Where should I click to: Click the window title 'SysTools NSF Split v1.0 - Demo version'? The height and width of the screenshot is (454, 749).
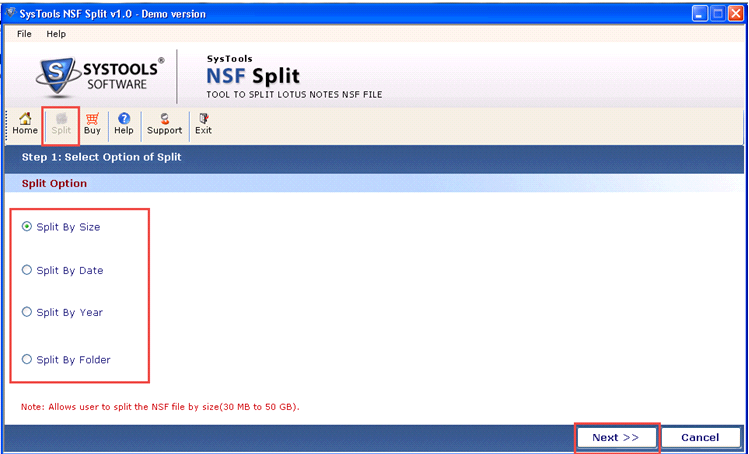112,14
